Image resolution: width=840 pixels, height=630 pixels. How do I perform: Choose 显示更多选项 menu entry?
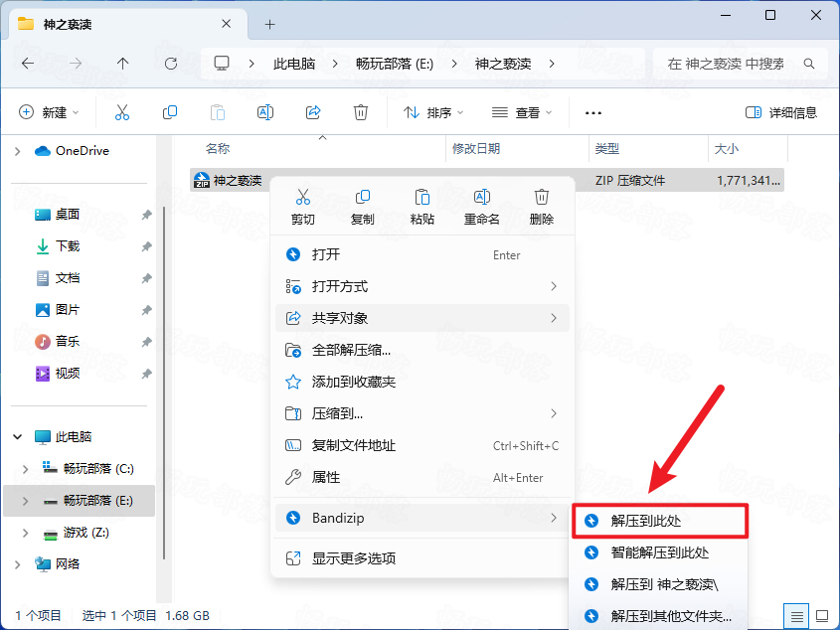pyautogui.click(x=422, y=558)
